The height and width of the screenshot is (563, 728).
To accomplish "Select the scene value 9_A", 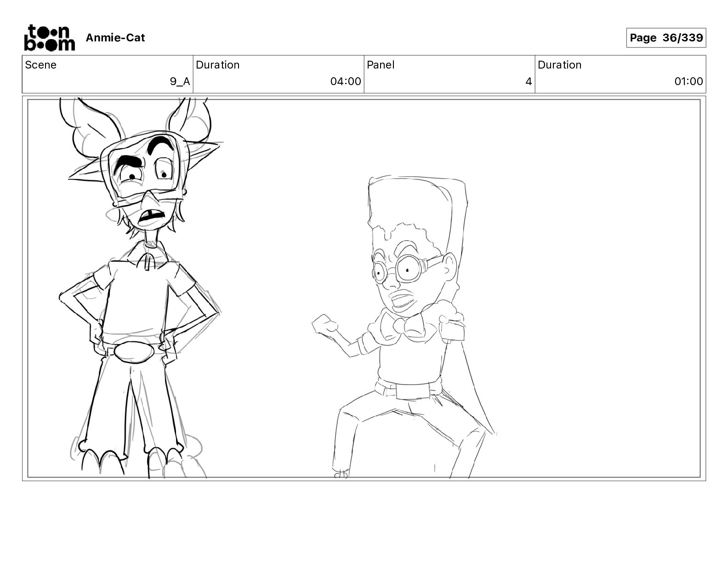I will pyautogui.click(x=180, y=81).
